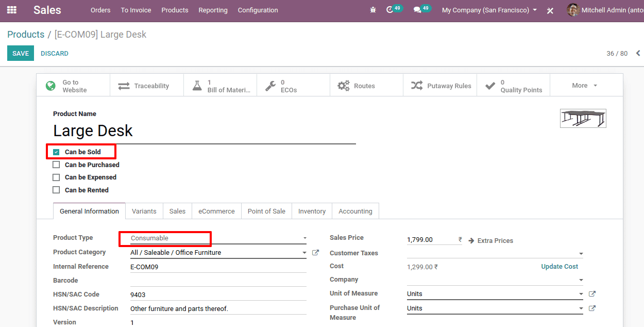This screenshot has width=644, height=327.
Task: Open the Orders menu
Action: (100, 10)
